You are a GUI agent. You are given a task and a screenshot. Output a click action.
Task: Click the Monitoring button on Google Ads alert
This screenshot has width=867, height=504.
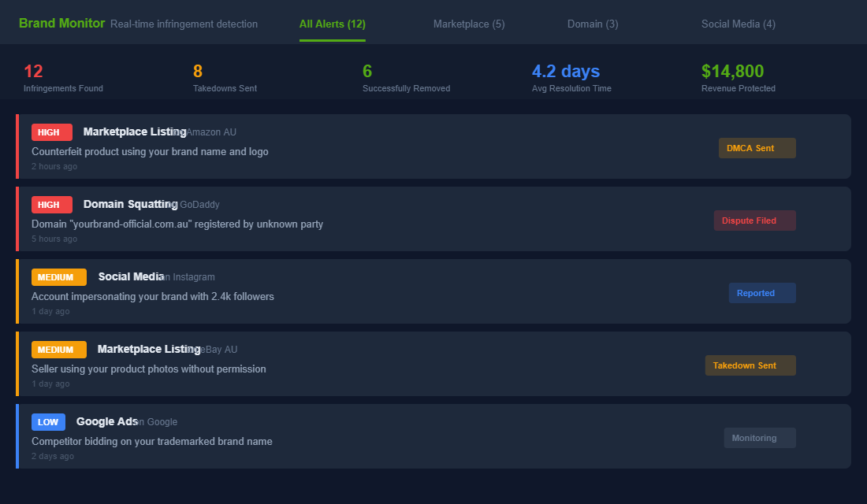(759, 437)
